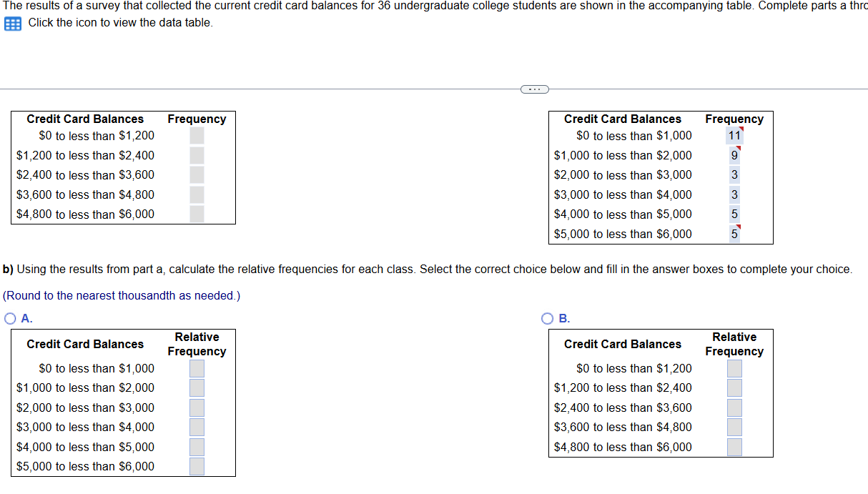868x494 pixels.
Task: Click frequency 3 for $3,000 to less than $4,000
Action: tap(734, 194)
